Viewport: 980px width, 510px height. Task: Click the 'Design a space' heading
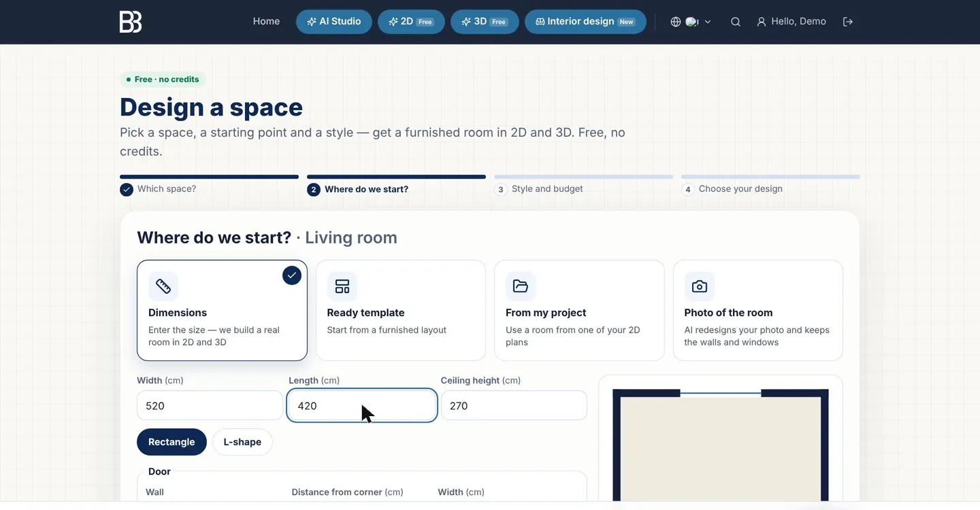(212, 107)
